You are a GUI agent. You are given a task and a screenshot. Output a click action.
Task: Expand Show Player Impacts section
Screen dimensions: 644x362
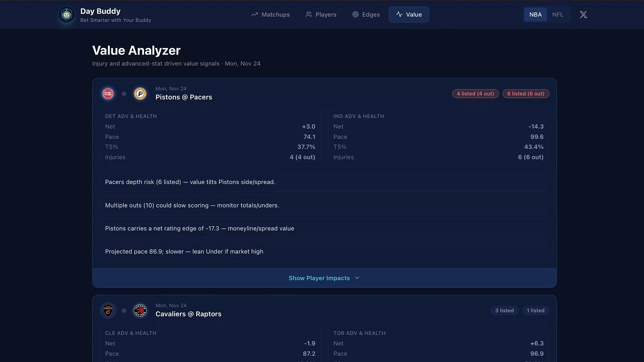click(319, 278)
